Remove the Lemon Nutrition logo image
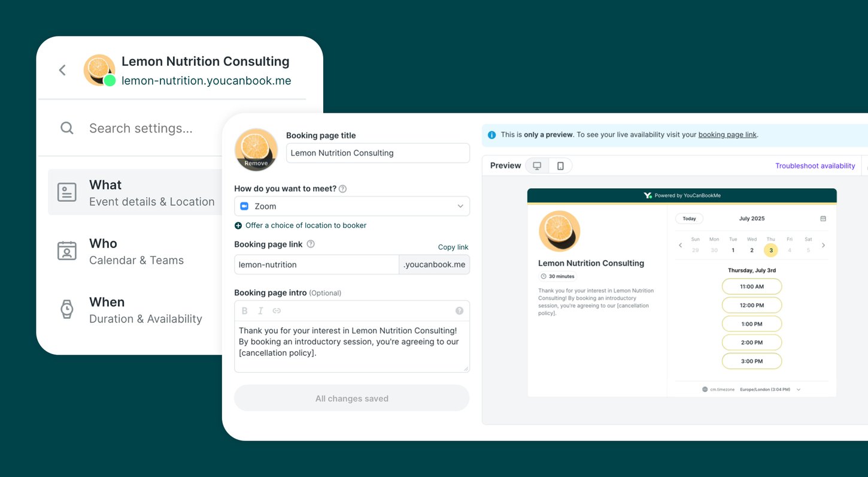 click(x=256, y=162)
